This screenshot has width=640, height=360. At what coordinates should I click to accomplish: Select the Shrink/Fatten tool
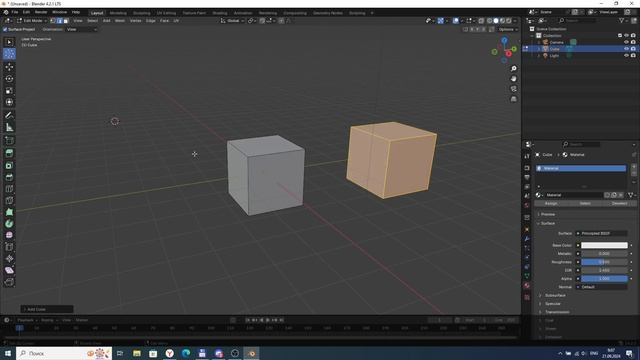click(x=9, y=258)
